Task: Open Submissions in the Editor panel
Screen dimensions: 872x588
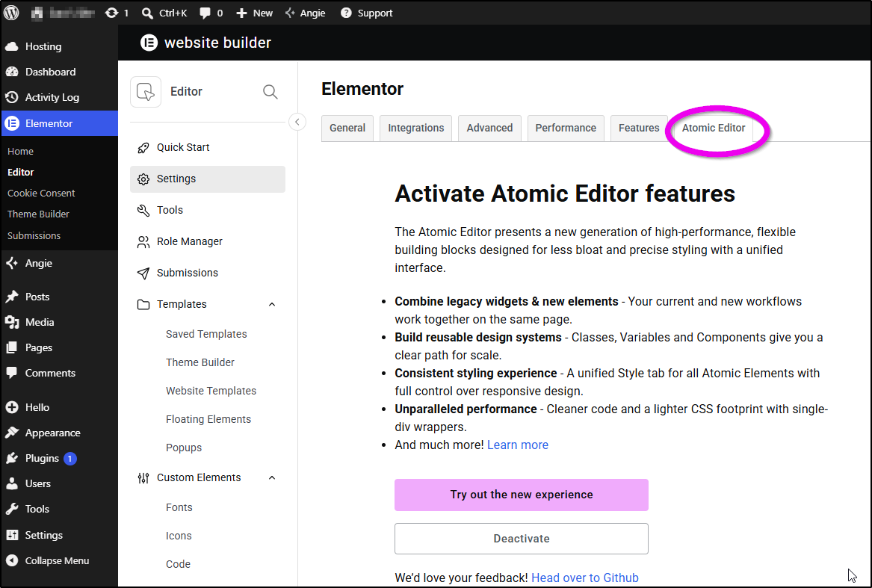Action: pos(208,273)
